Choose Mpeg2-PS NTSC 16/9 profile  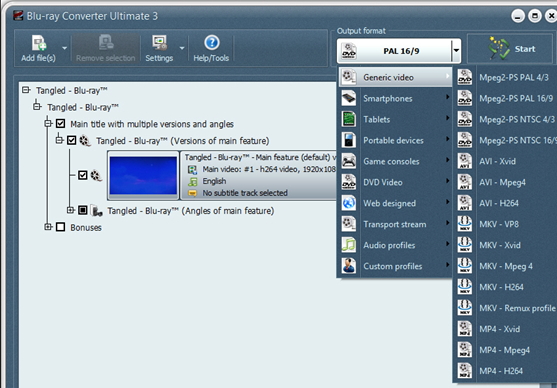(x=506, y=140)
